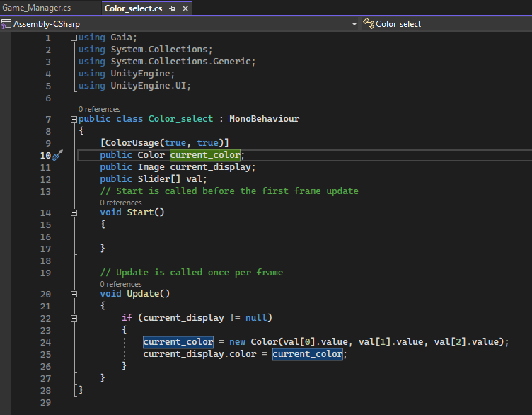Image resolution: width=532 pixels, height=415 pixels.
Task: Collapse the Start() method
Action: pos(74,212)
